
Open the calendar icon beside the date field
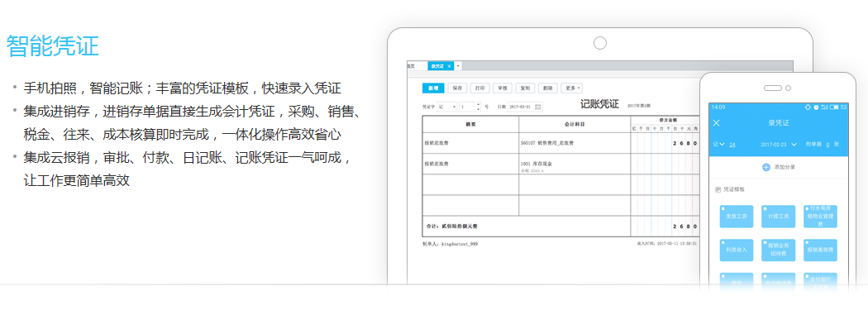(538, 107)
